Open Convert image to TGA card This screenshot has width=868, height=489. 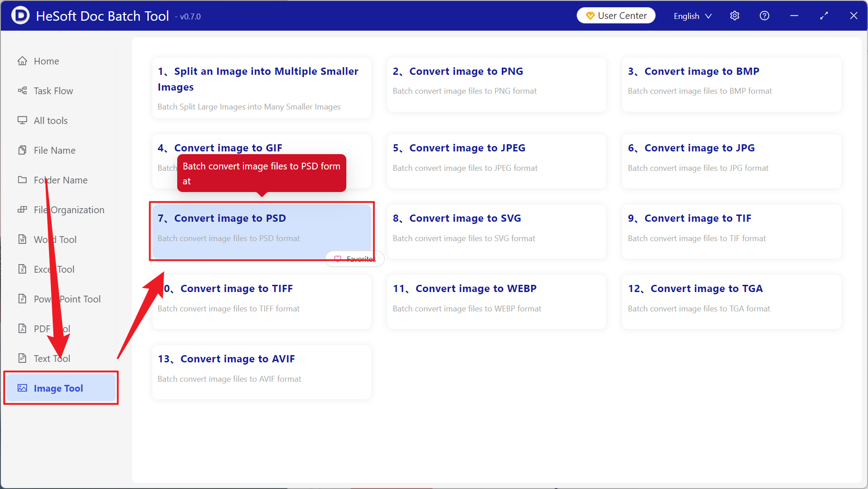tap(731, 302)
